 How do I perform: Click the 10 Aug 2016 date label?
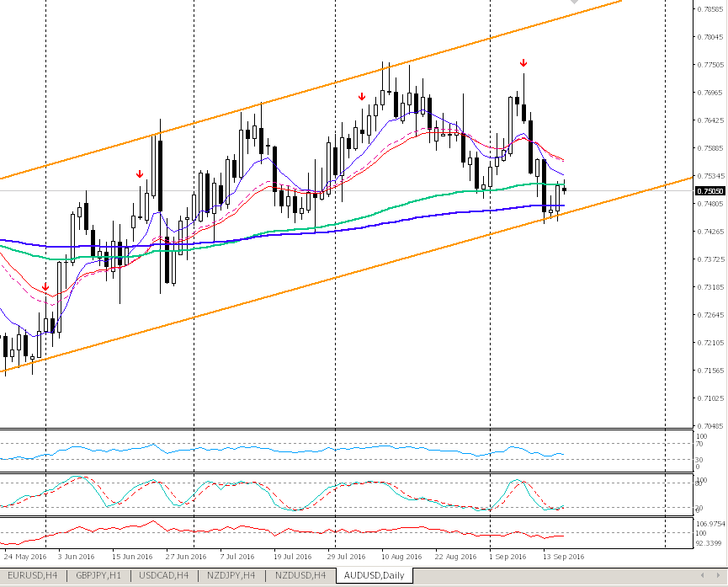coord(401,557)
